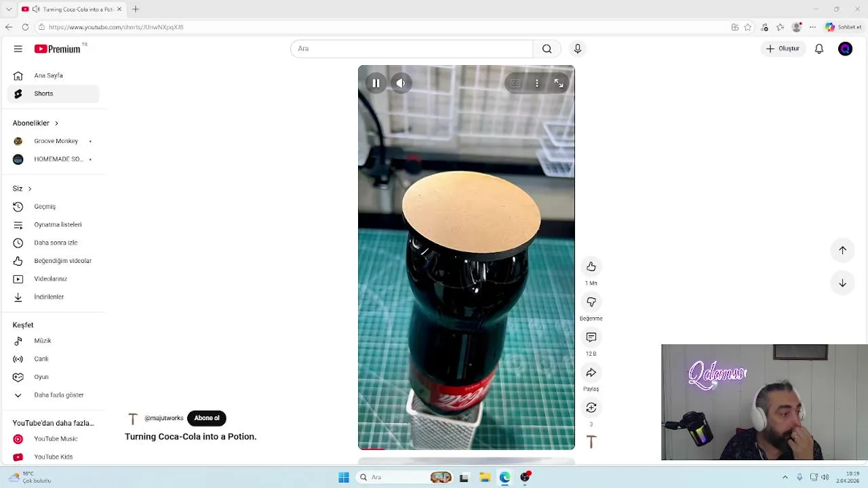
Task: Open Ana Sayfa in sidebar
Action: click(x=53, y=75)
